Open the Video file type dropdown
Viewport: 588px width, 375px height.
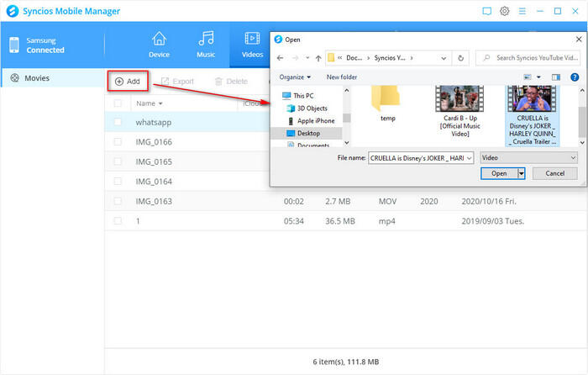[x=528, y=157]
